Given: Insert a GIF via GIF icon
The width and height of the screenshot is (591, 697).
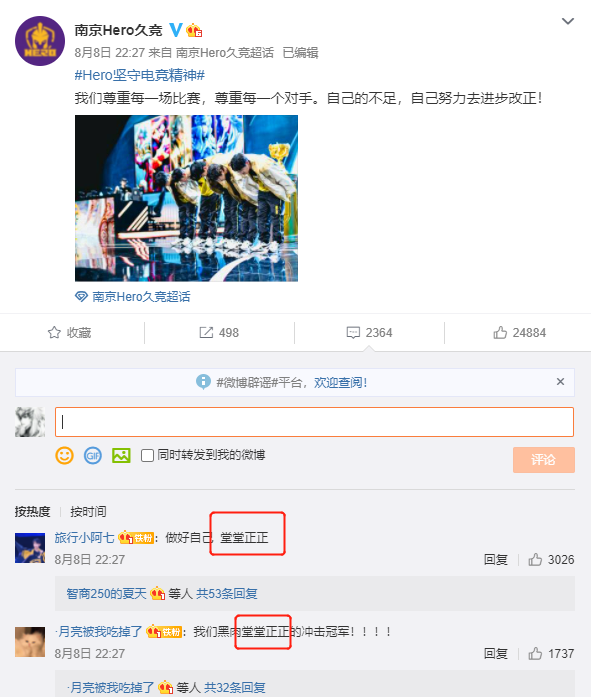Looking at the screenshot, I should click(93, 456).
